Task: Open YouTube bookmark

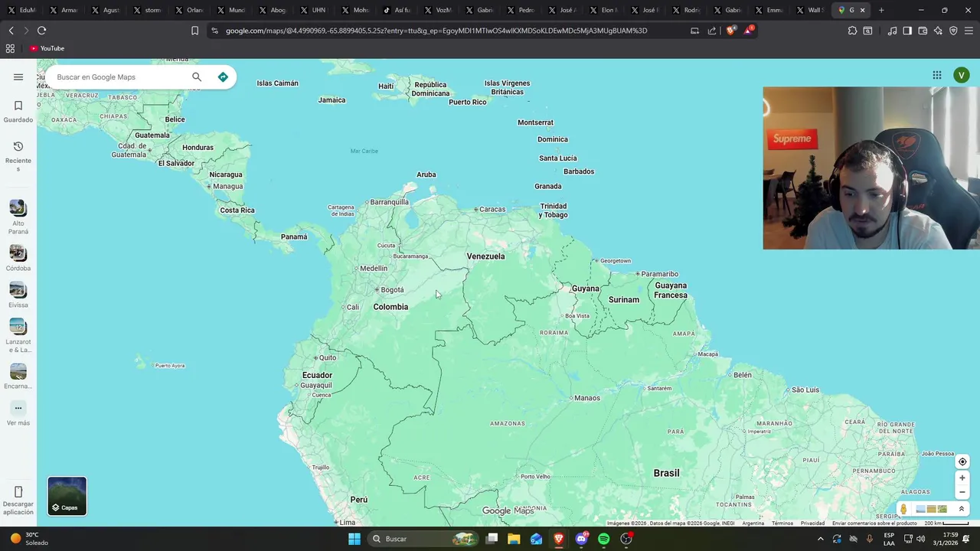Action: 47,48
